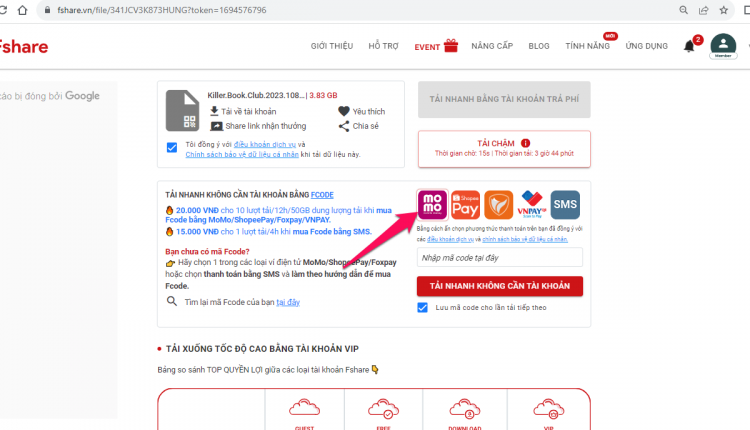
Task: Click the search magnifier icon near Fcode lookup
Action: pyautogui.click(x=172, y=301)
